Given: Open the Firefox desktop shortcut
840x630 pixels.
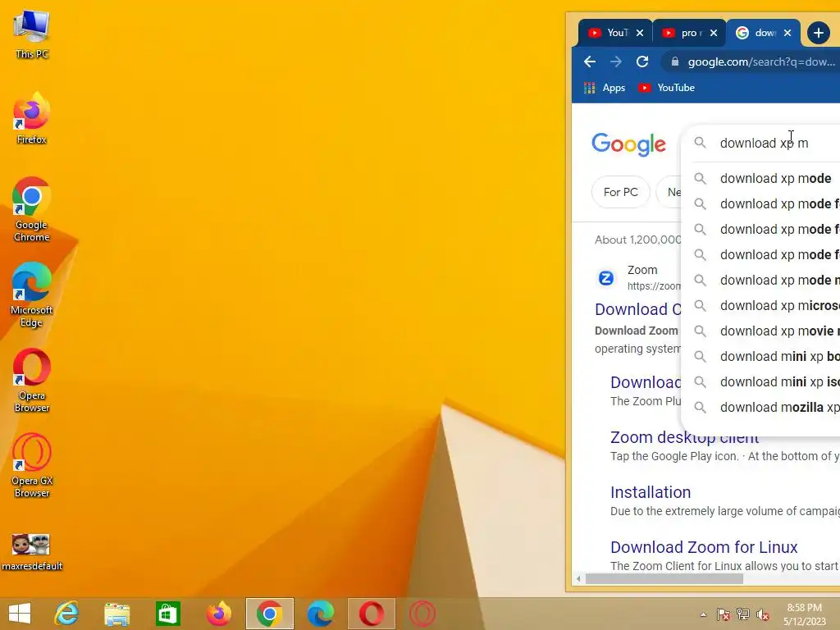Looking at the screenshot, I should 32,118.
